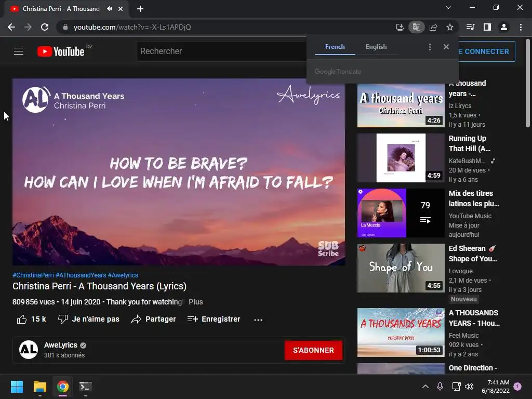Click the browser back arrow
Image resolution: width=532 pixels, height=399 pixels.
pyautogui.click(x=11, y=27)
